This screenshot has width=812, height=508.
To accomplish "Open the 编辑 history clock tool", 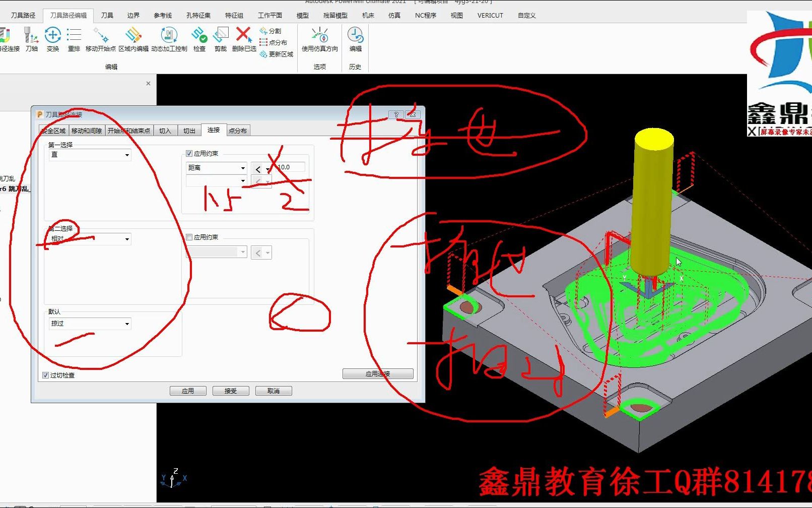I will pyautogui.click(x=355, y=40).
